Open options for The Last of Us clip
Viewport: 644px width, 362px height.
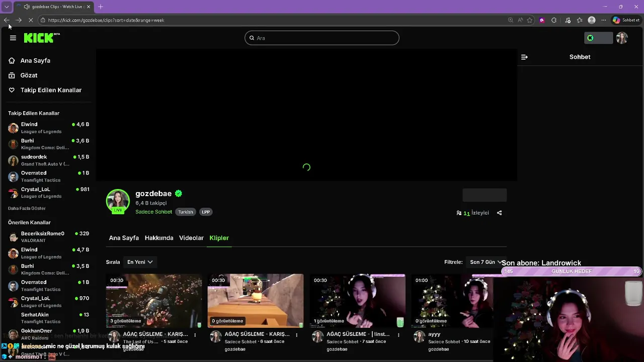click(x=195, y=335)
